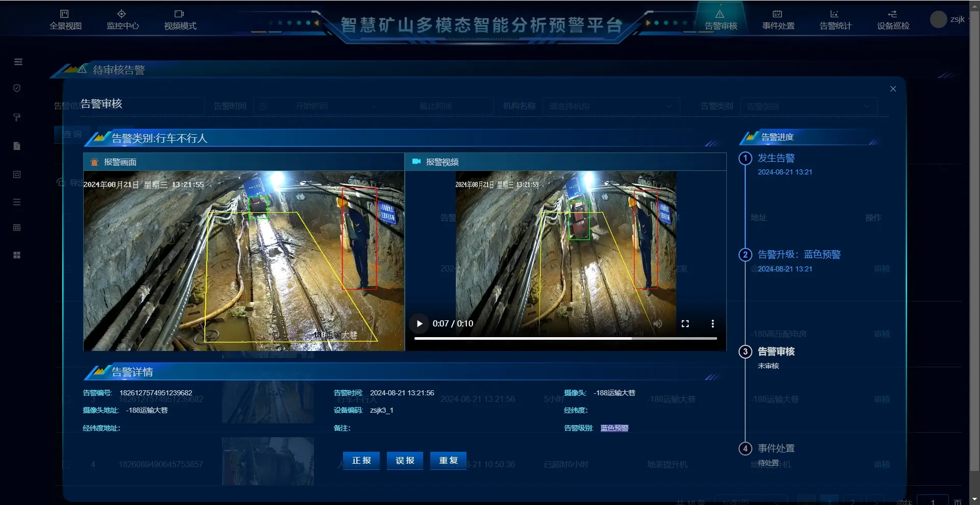The height and width of the screenshot is (505, 980).
Task: Open 告警统计 alarm statistics tab
Action: (836, 20)
